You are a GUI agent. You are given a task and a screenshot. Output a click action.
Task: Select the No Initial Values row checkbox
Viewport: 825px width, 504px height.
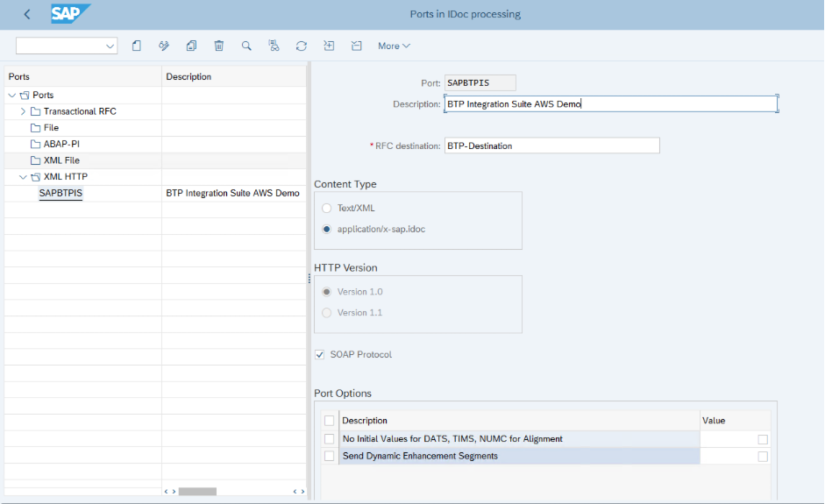(x=330, y=439)
